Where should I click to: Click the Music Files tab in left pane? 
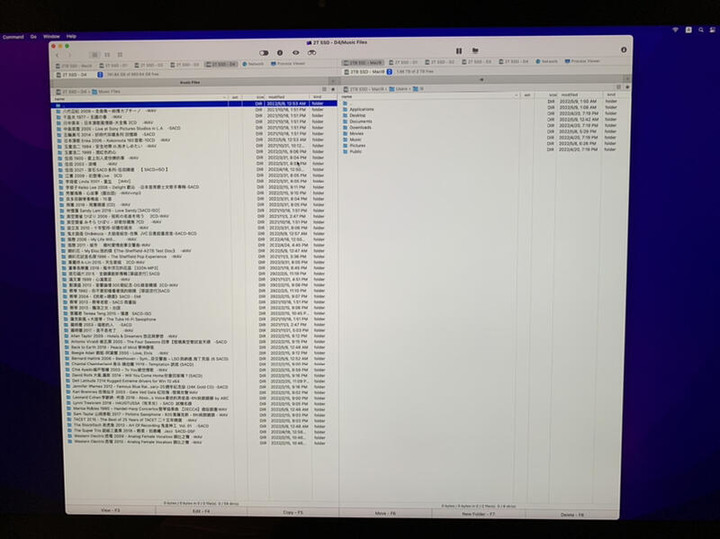coord(190,83)
